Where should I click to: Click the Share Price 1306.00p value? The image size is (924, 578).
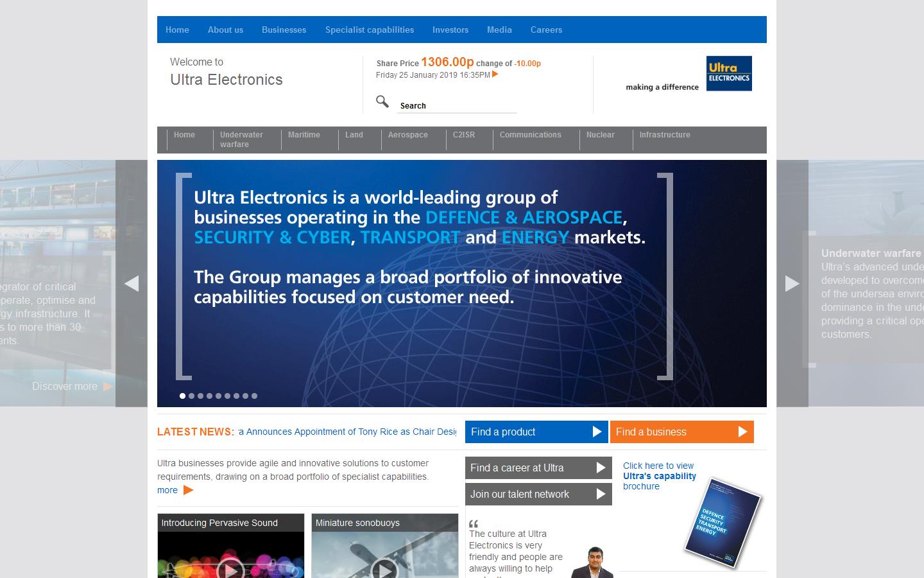click(447, 62)
